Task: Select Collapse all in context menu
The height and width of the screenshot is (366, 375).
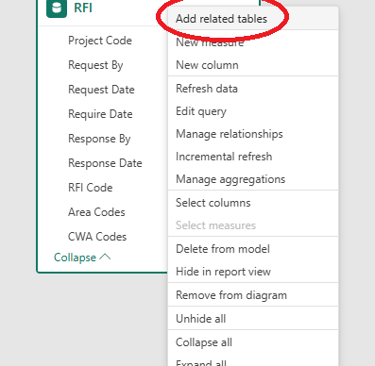Action: (204, 342)
